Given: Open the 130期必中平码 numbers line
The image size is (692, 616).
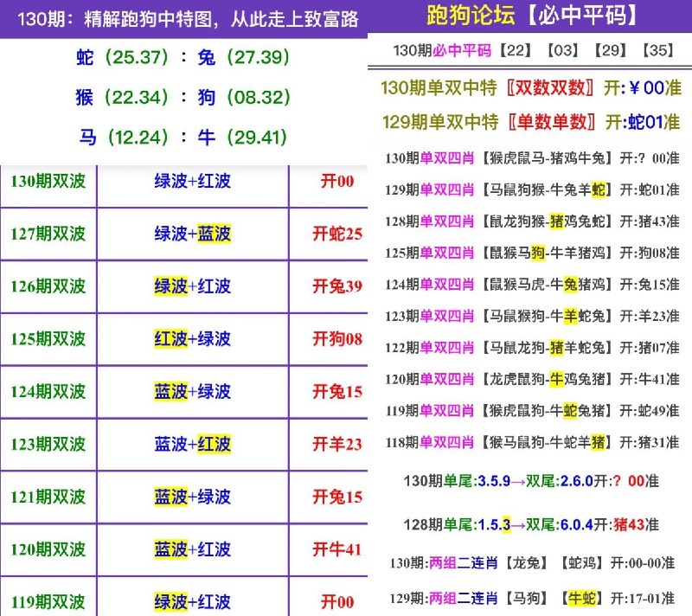Looking at the screenshot, I should [x=533, y=50].
